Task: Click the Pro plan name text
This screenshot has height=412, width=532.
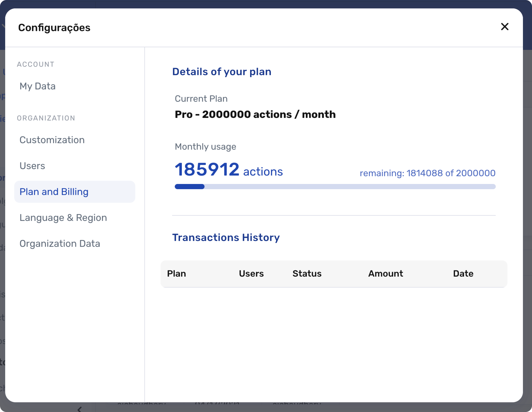Action: 255,114
